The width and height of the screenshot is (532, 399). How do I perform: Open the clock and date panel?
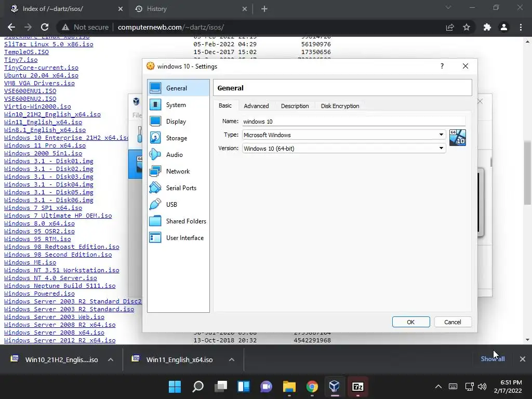(x=508, y=387)
